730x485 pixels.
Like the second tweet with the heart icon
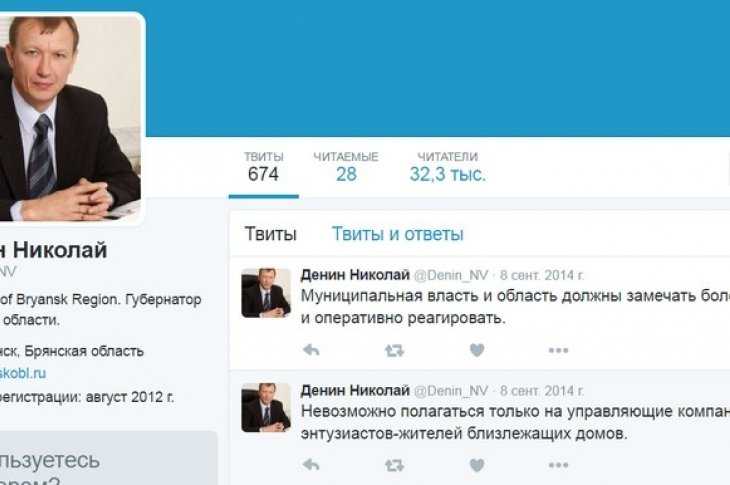click(x=477, y=465)
